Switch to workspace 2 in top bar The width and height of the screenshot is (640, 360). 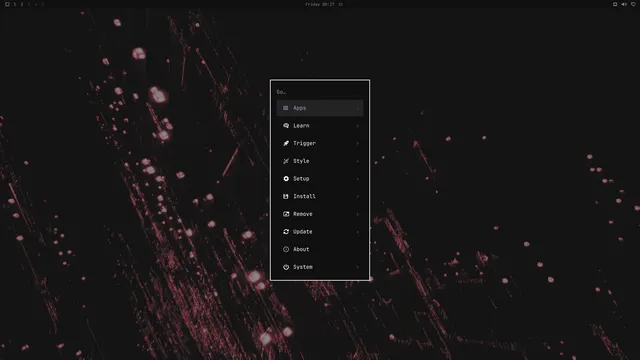coord(22,4)
